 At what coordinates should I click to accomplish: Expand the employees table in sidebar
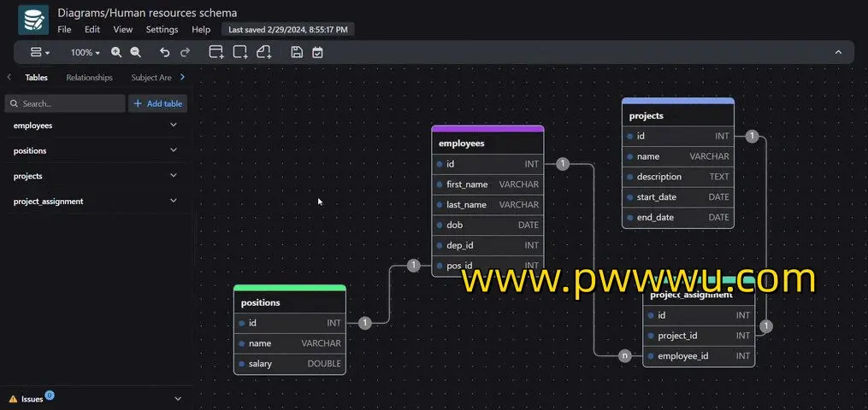click(x=174, y=125)
